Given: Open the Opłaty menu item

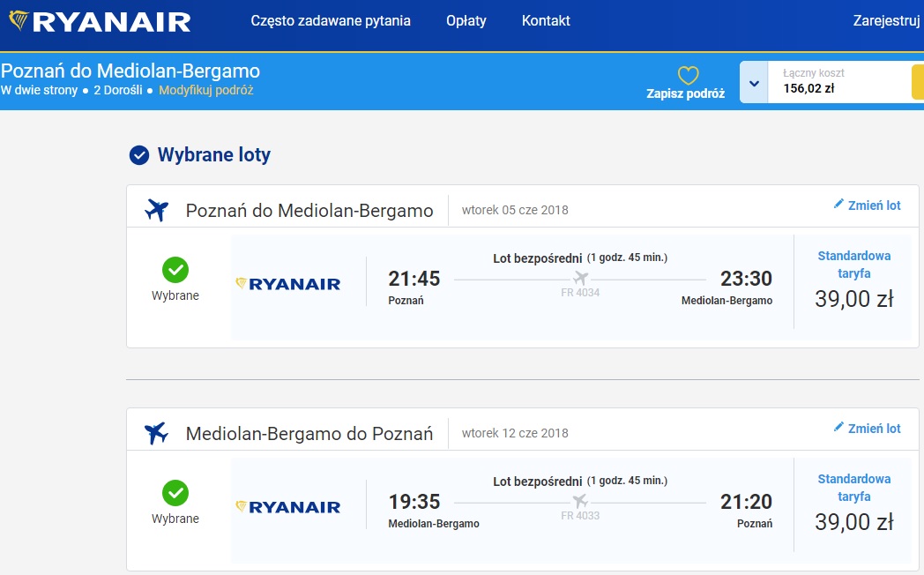Looking at the screenshot, I should (466, 20).
